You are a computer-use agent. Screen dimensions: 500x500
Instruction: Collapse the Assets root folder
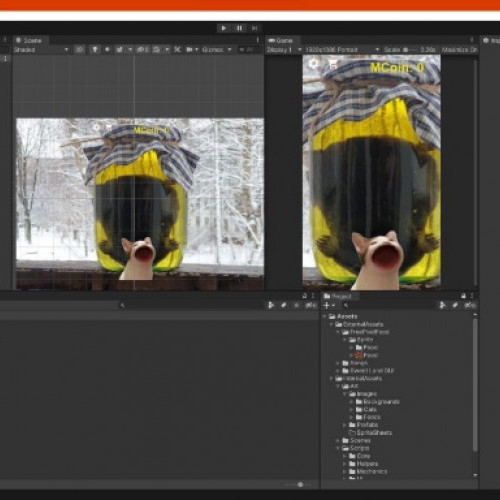[325, 316]
